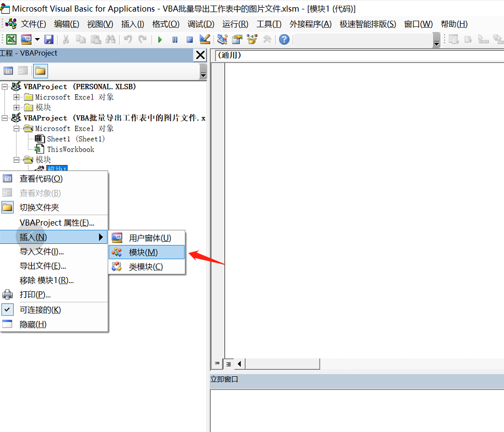Open the Object Browser icon
The width and height of the screenshot is (504, 432).
tap(252, 40)
